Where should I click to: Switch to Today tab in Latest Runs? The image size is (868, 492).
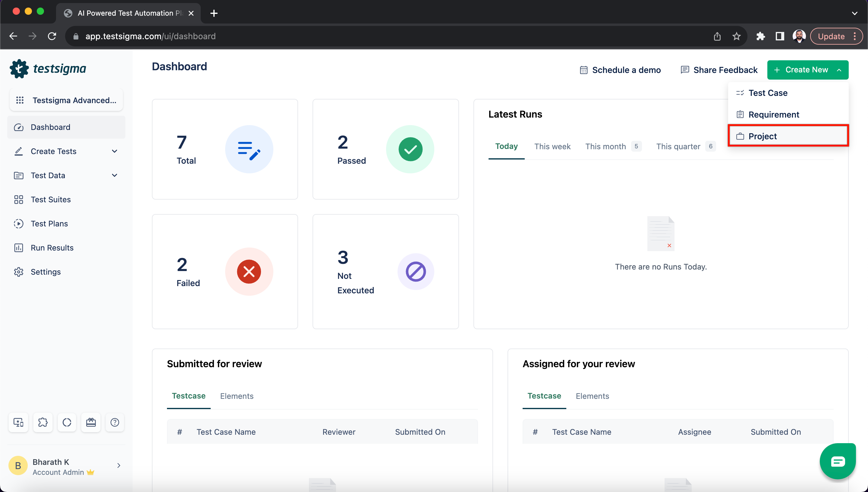point(506,146)
